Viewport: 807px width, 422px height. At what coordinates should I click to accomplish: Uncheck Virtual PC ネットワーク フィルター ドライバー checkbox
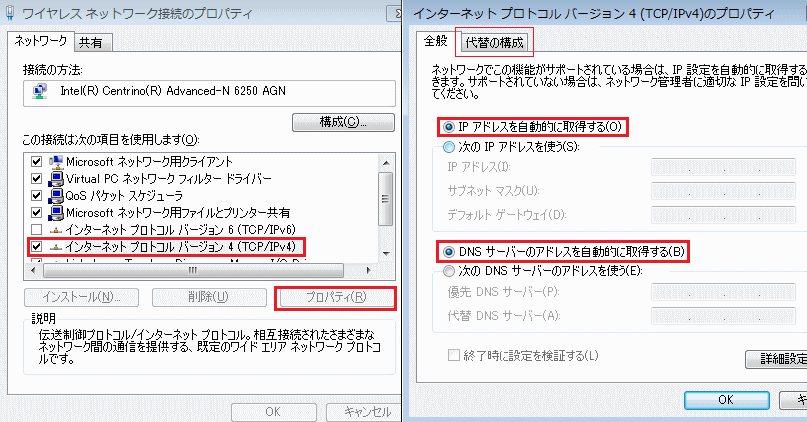(x=36, y=179)
